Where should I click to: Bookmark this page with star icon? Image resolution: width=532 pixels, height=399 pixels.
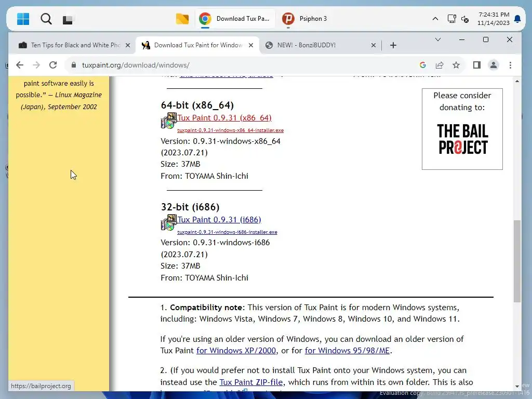pos(456,65)
